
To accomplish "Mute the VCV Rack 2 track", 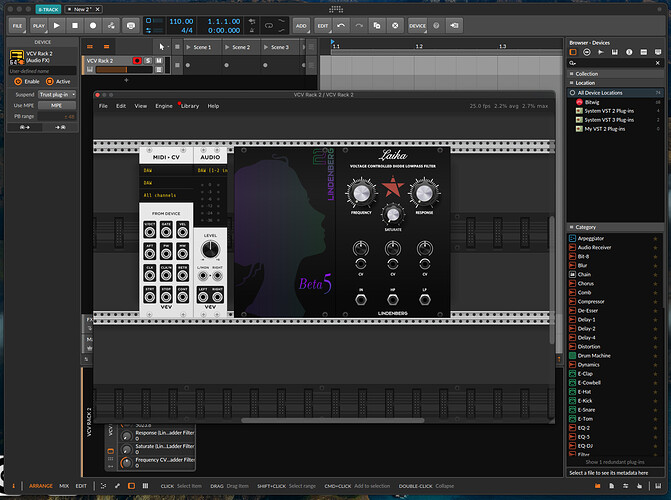I will pyautogui.click(x=159, y=61).
